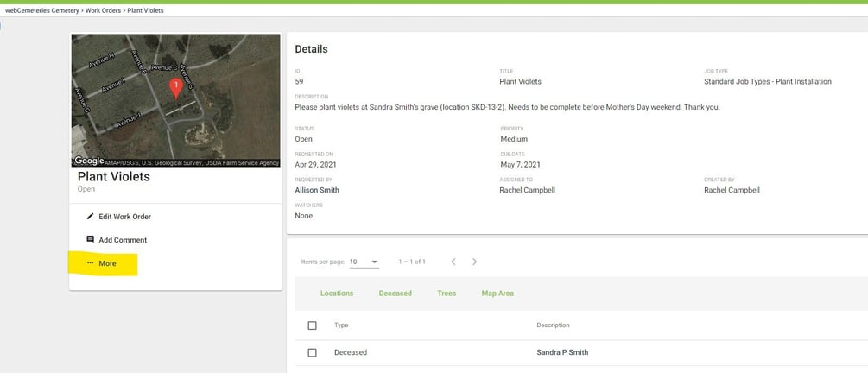Click the Details section heading
The height and width of the screenshot is (373, 868).
(311, 48)
